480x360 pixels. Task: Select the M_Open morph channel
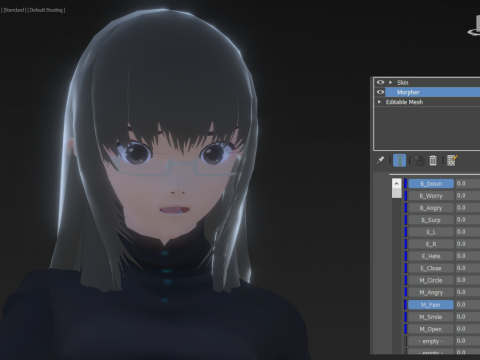click(x=431, y=329)
